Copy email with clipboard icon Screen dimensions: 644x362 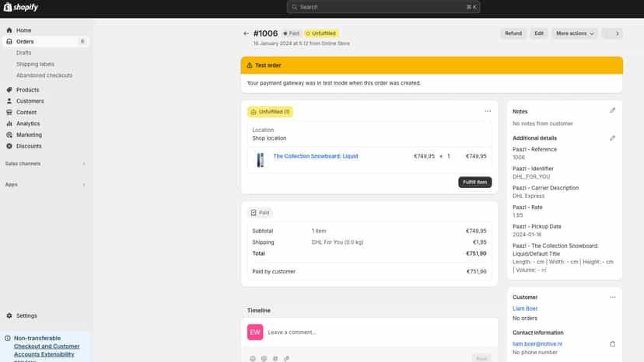[x=612, y=344]
